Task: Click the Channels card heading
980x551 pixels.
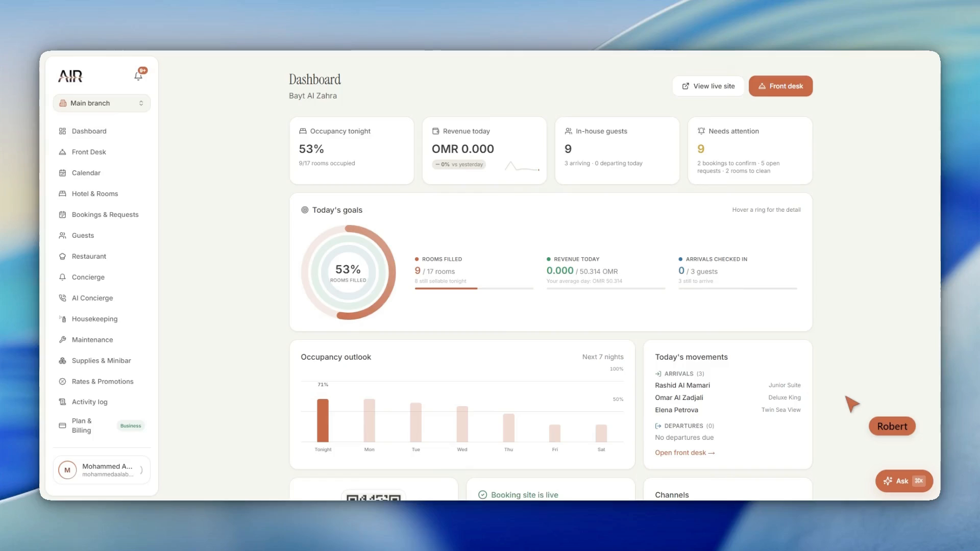Action: click(x=672, y=495)
